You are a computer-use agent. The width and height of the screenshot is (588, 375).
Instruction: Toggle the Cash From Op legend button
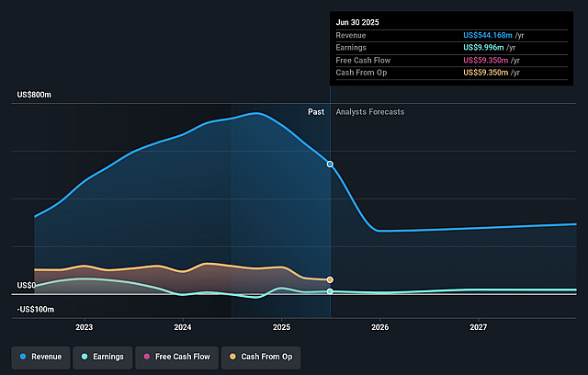[x=261, y=357]
